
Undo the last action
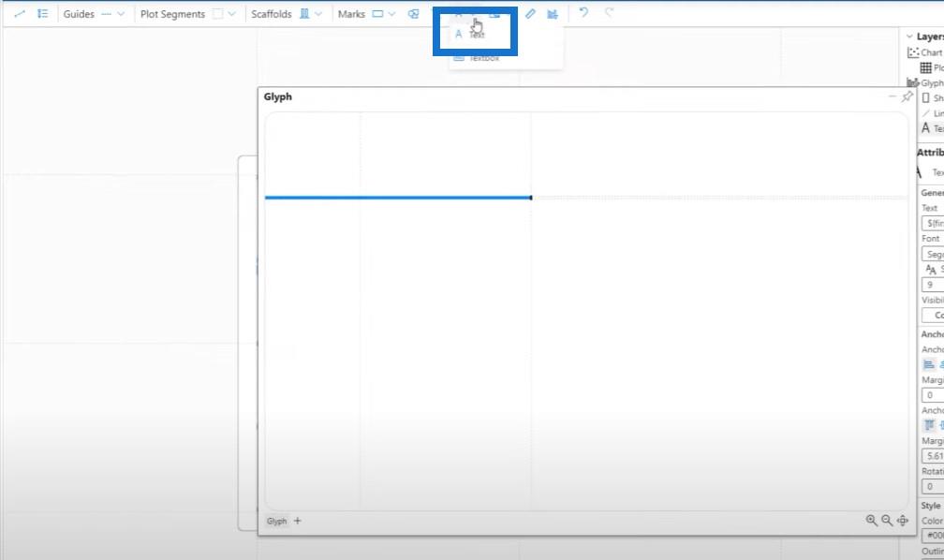583,12
